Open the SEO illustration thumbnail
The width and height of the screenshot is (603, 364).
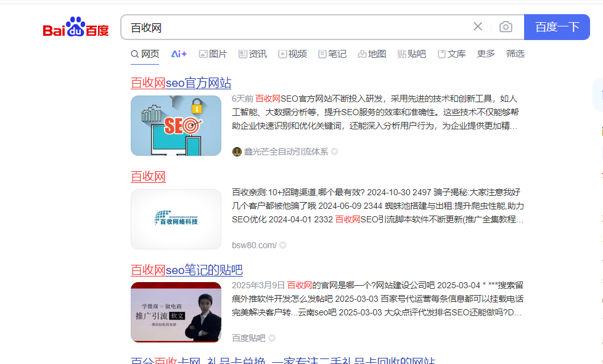click(176, 126)
